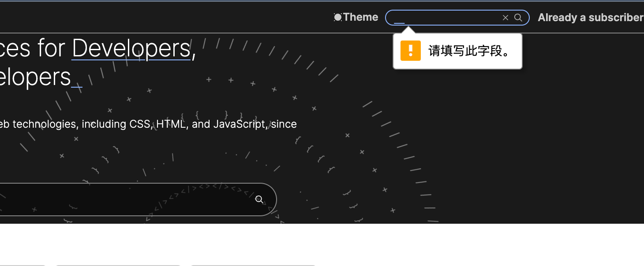This screenshot has width=644, height=266.
Task: Click the underlined Developers heading link
Action: coord(131,48)
